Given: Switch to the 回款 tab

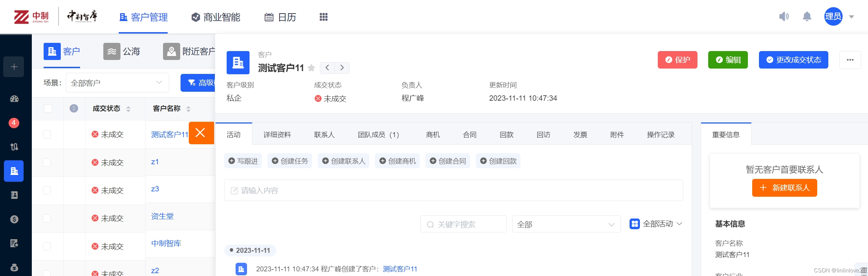Looking at the screenshot, I should pos(507,135).
